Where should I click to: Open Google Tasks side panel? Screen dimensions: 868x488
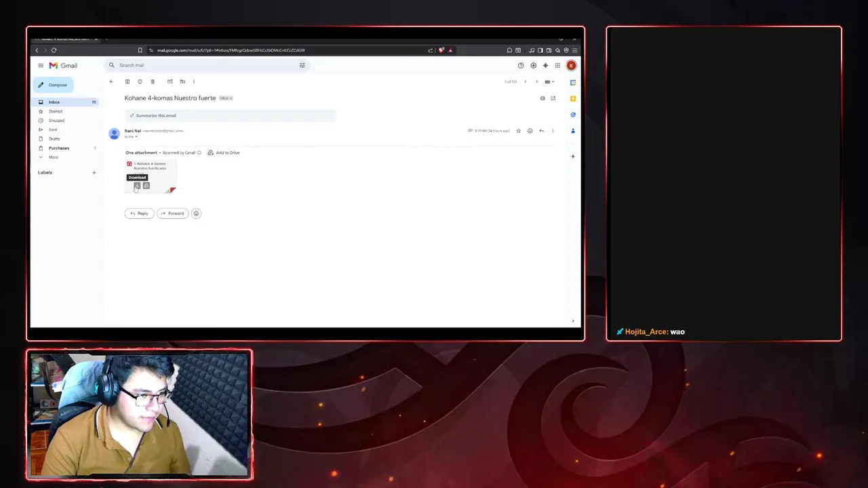(573, 115)
